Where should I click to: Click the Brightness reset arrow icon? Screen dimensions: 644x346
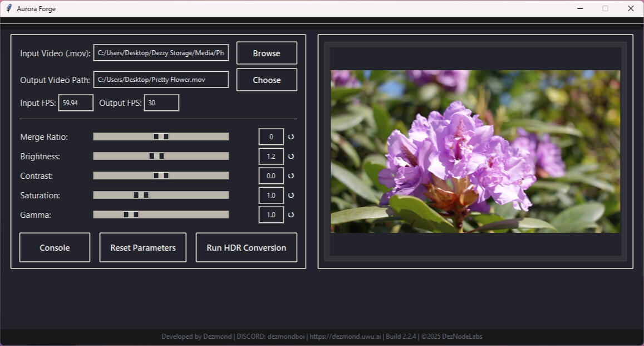(x=291, y=157)
